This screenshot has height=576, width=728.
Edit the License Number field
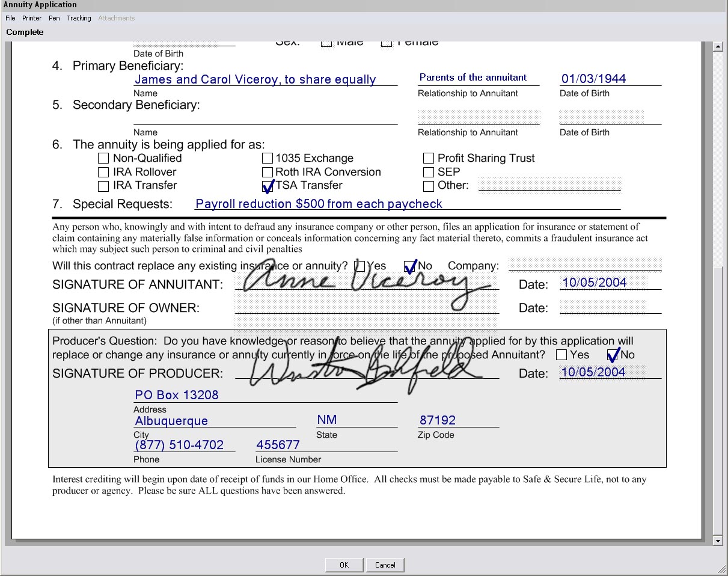[x=326, y=445]
